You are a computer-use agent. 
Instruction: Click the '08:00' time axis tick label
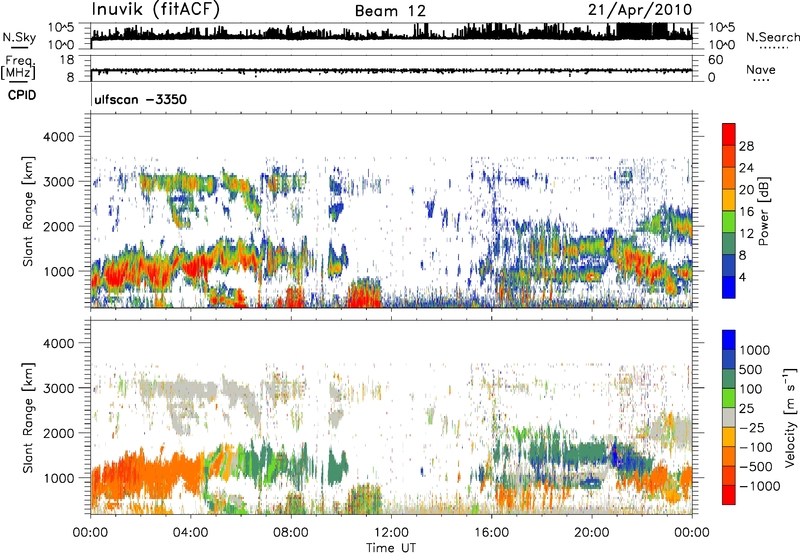[291, 533]
